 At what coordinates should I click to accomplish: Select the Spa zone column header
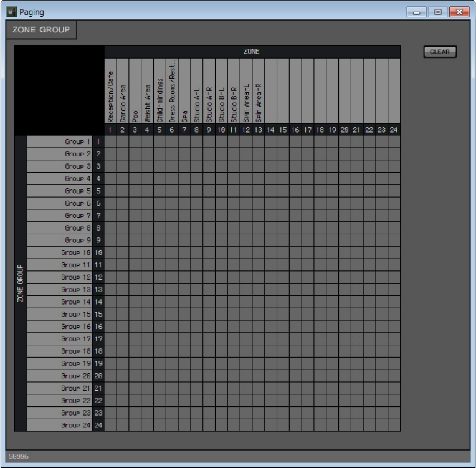coord(184,91)
